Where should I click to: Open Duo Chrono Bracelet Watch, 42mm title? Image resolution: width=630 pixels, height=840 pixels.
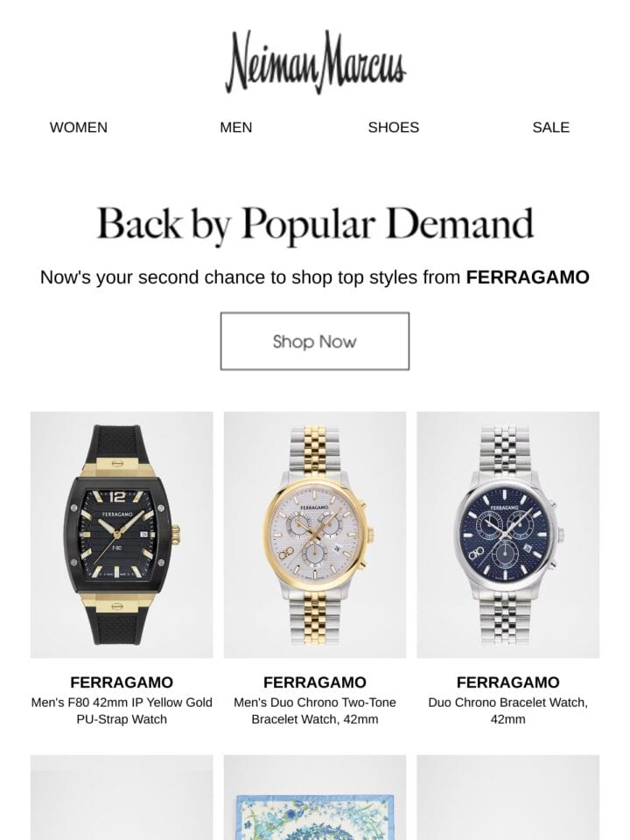507,710
